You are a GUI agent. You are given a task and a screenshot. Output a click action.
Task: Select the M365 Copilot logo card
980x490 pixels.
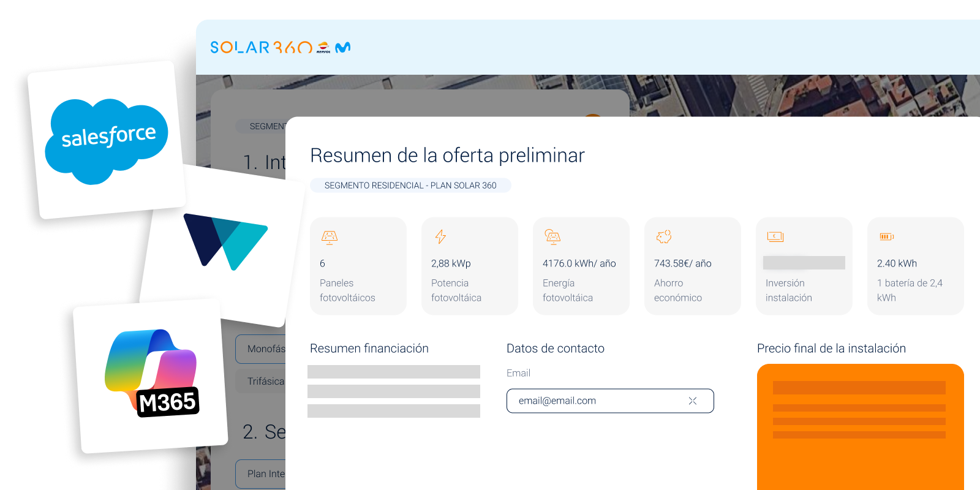(x=151, y=376)
